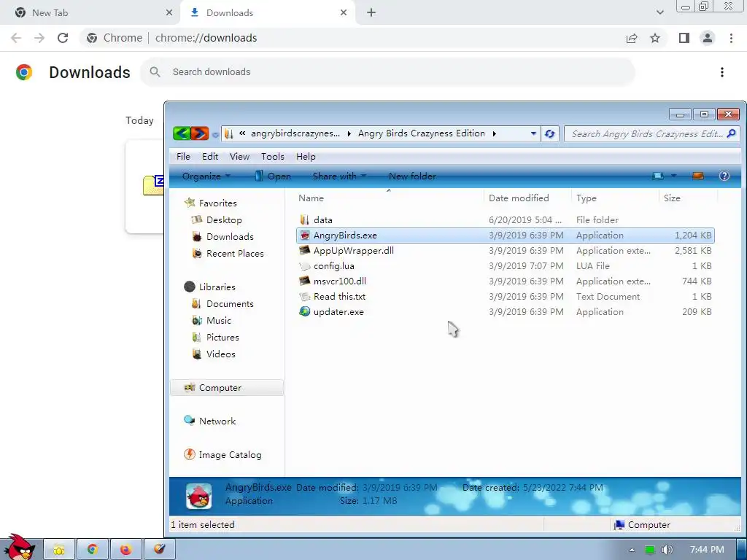Open Recent Places in the sidebar
Viewport: 747px width, 560px height.
[235, 253]
